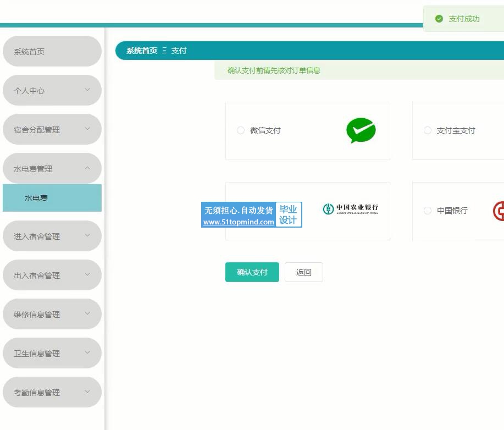Choose the 中国银行 radio option
The image size is (504, 430).
tap(428, 211)
